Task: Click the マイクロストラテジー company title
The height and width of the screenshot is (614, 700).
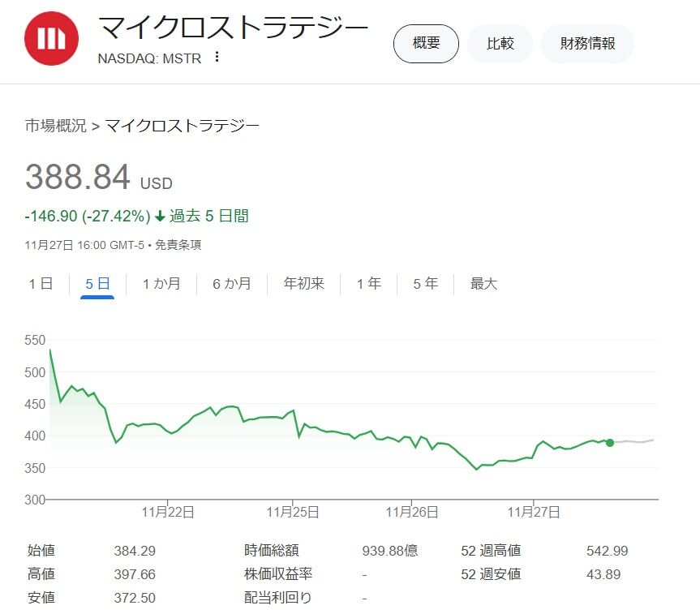Action: (x=233, y=28)
